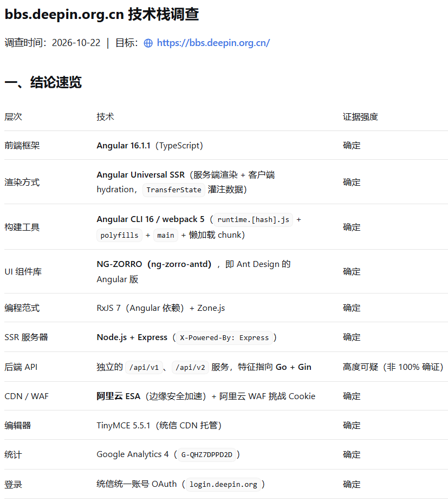Select the page title 'bbs.deepin.org.cn 技术栈调查'
This screenshot has width=448, height=502.
pyautogui.click(x=102, y=15)
